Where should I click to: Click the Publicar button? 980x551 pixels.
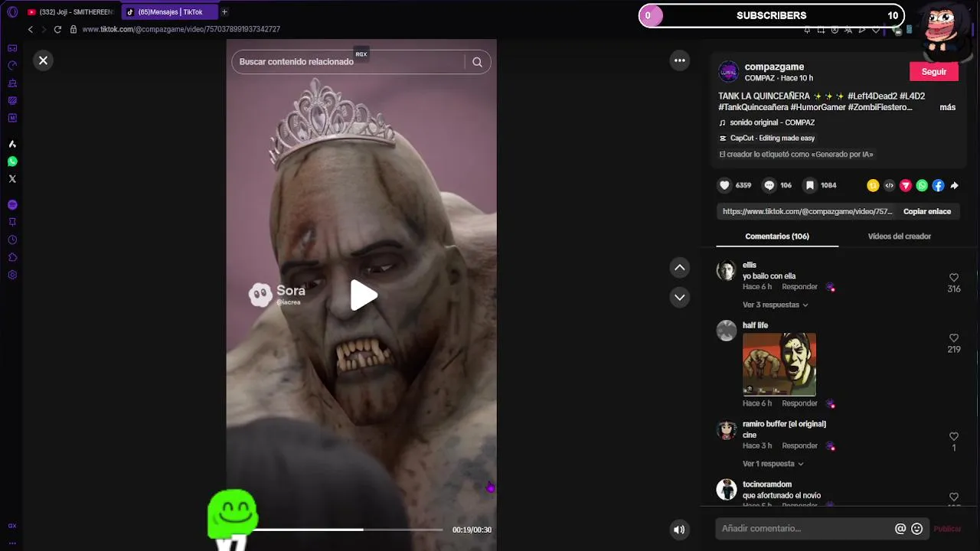pos(947,529)
